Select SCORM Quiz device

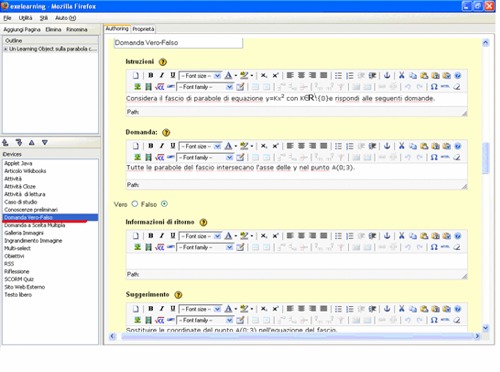tap(19, 279)
